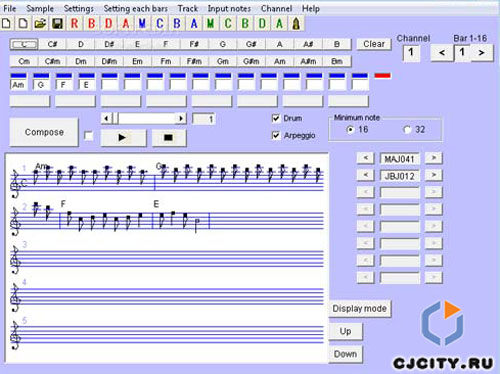500x374 pixels.
Task: Click the leftmost blank page toolbar icon
Action: [6, 24]
